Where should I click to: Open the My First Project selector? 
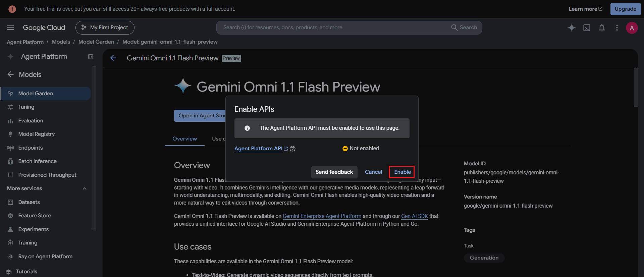(x=105, y=27)
